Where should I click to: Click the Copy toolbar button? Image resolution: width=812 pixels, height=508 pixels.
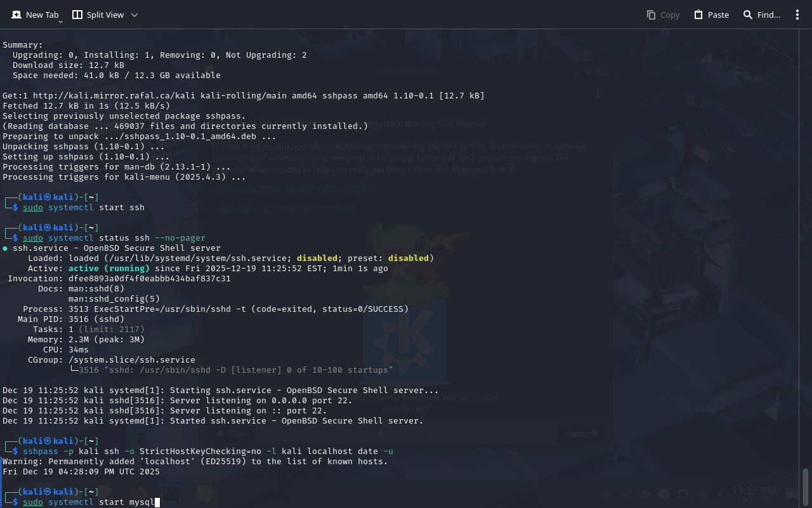pos(663,15)
